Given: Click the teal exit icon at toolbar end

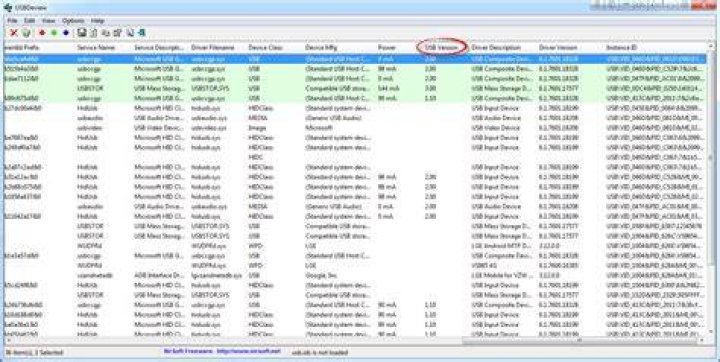Looking at the screenshot, I should coord(142,33).
